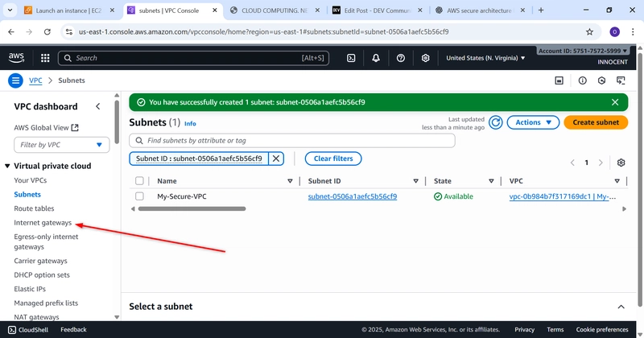
Task: Open Cookie preferences in the footer
Action: tap(601, 330)
